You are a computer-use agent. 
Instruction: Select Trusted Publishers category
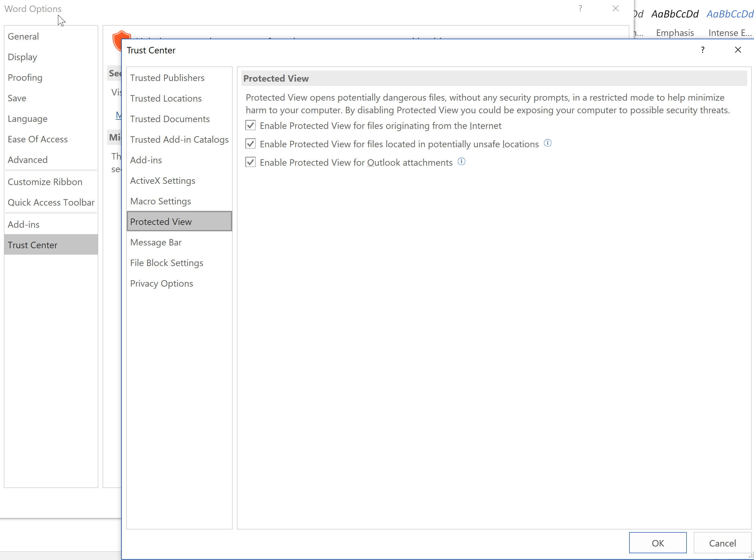coord(167,78)
